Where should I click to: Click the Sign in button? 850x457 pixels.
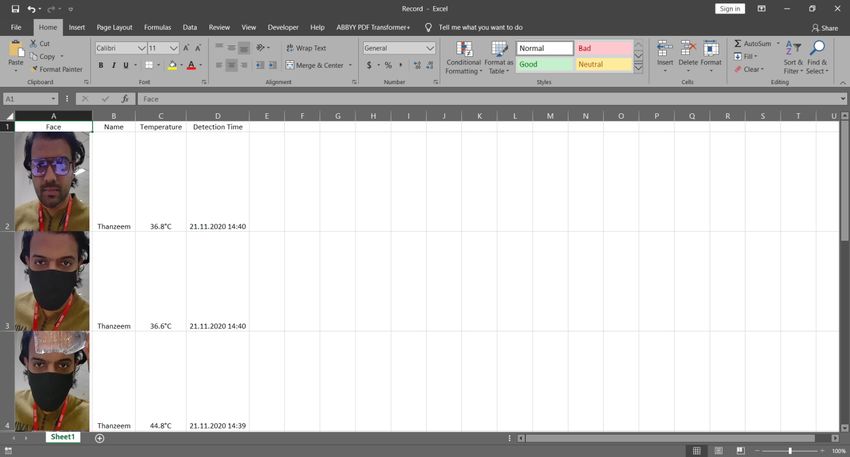point(730,9)
